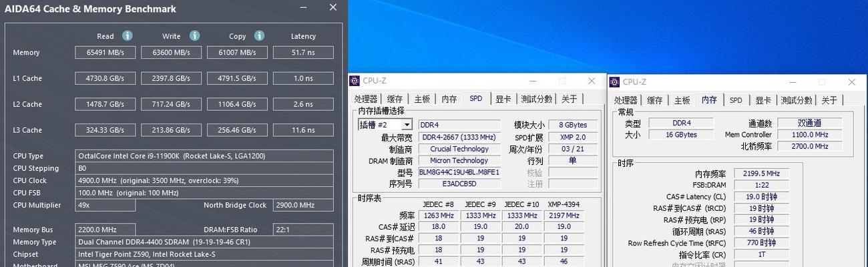Click the CPU Clock value 4900.0 MHz
Viewport: 868px width, 267px height.
click(204, 180)
